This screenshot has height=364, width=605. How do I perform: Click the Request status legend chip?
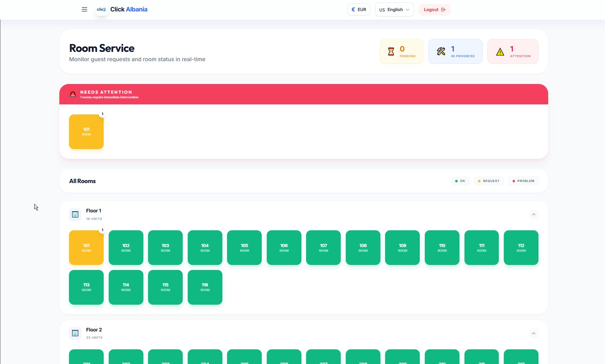pyautogui.click(x=489, y=181)
